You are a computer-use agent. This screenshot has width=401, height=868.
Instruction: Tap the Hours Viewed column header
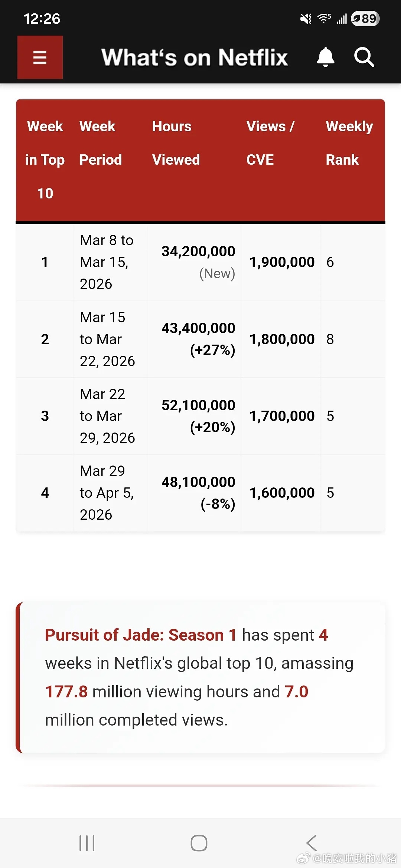176,143
